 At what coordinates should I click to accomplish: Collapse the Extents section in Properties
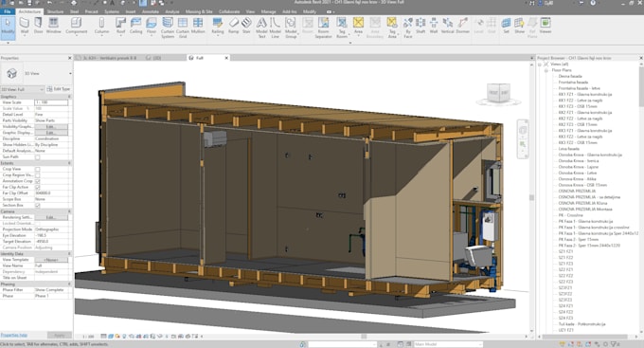coord(69,163)
